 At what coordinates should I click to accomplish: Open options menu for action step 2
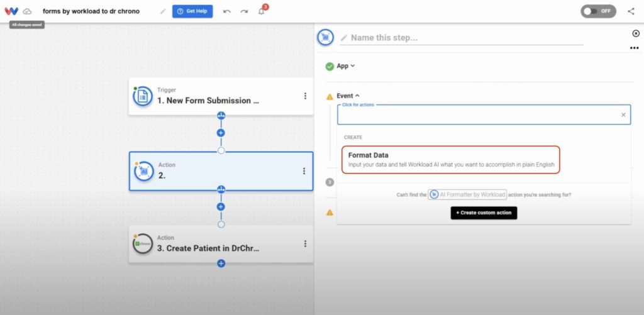(304, 171)
